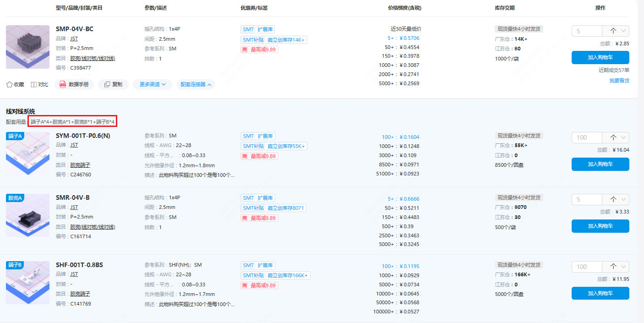Screen dimensions: 644x323
Task: Click the 对比 compare icon
Action: pos(34,84)
